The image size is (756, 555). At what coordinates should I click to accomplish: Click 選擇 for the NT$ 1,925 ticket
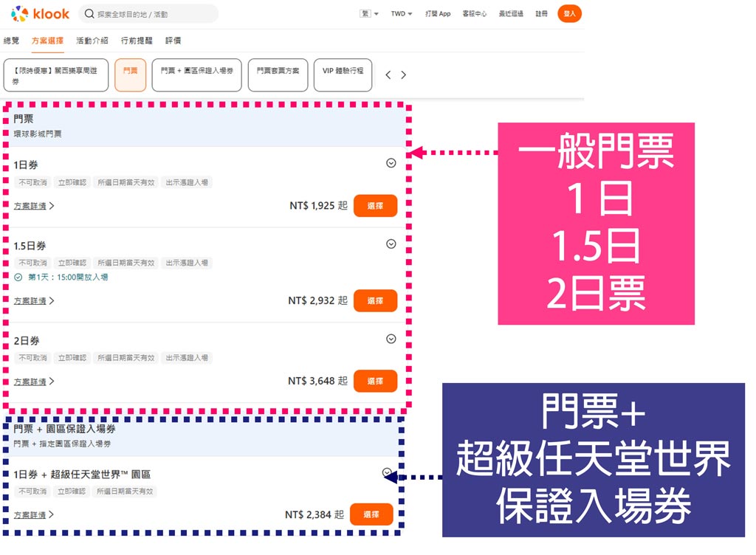(x=375, y=206)
